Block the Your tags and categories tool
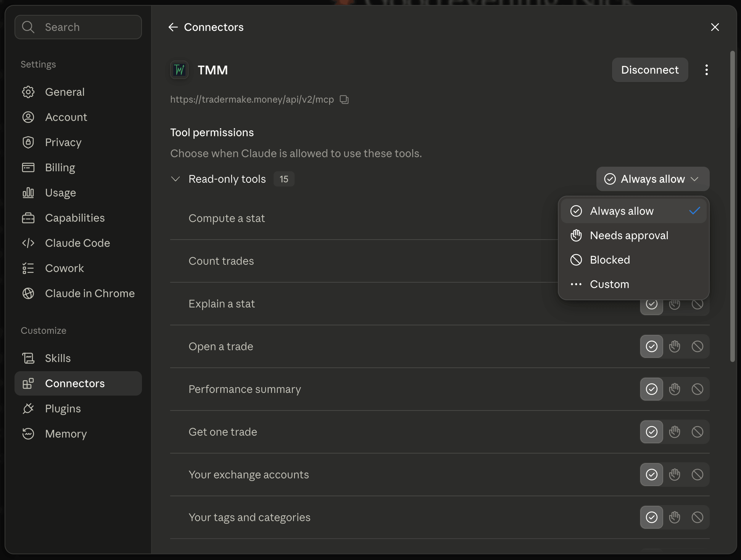The width and height of the screenshot is (741, 560). pyautogui.click(x=698, y=517)
